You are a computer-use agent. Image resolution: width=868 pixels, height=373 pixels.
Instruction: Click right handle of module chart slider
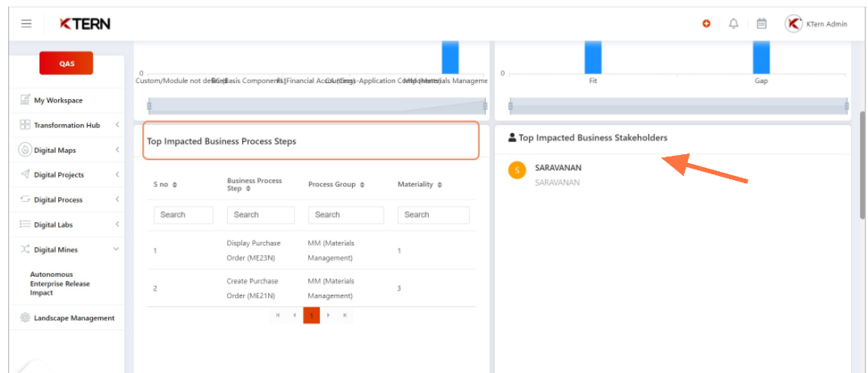coord(485,106)
